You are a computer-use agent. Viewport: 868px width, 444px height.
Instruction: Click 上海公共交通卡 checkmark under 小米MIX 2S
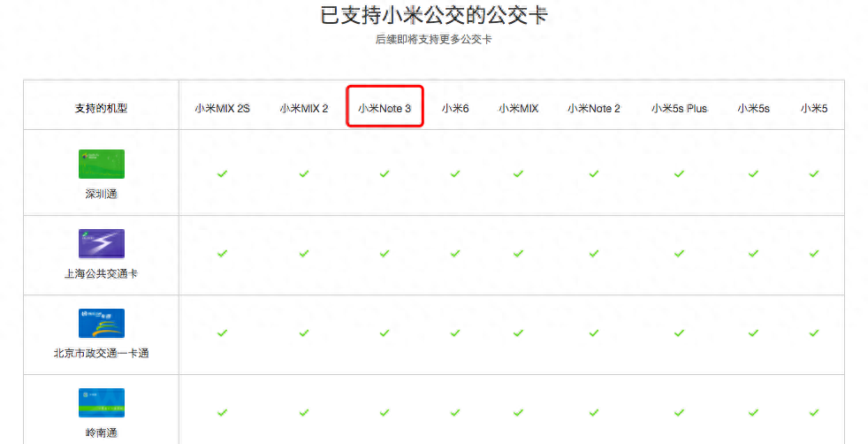223,254
